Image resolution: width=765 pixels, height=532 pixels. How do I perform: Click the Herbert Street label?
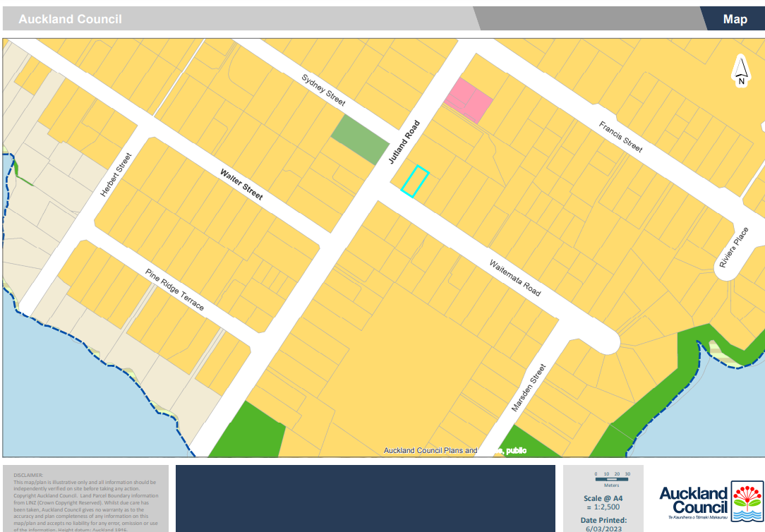click(x=116, y=174)
